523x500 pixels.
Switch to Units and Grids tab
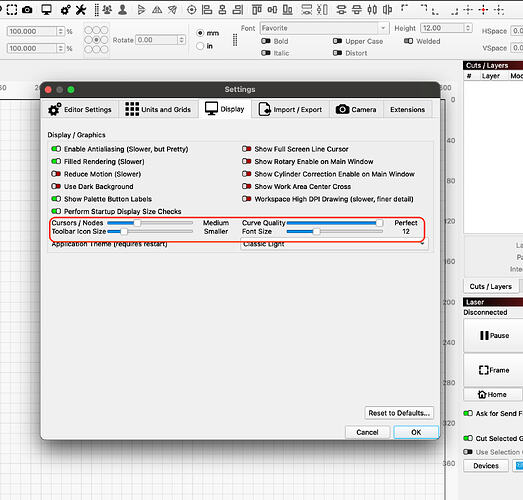158,109
